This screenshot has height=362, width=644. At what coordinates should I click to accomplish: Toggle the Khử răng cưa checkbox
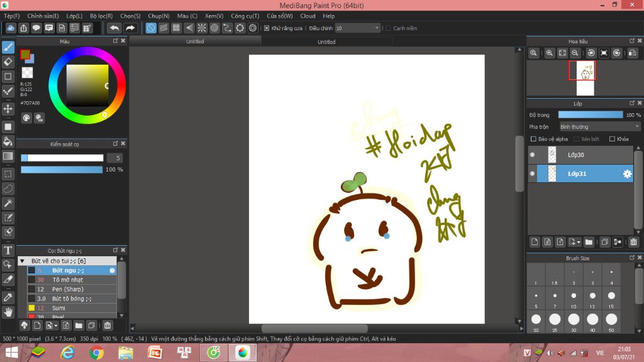pyautogui.click(x=267, y=28)
